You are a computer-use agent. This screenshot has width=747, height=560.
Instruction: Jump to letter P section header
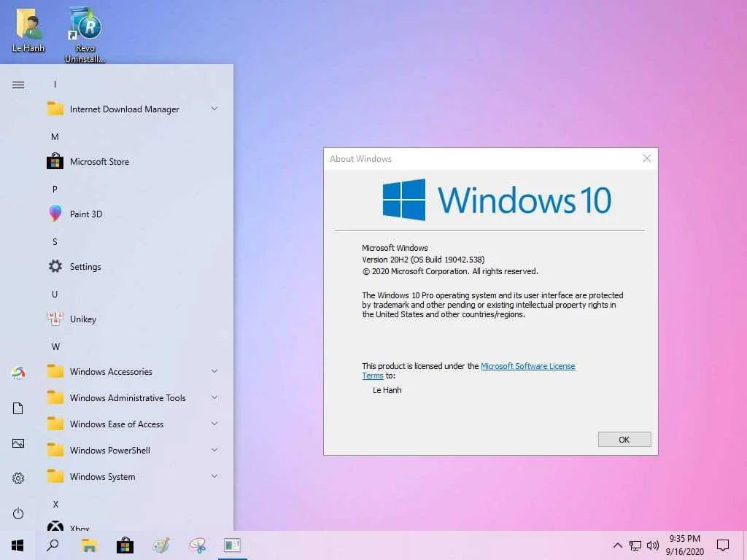[x=55, y=189]
